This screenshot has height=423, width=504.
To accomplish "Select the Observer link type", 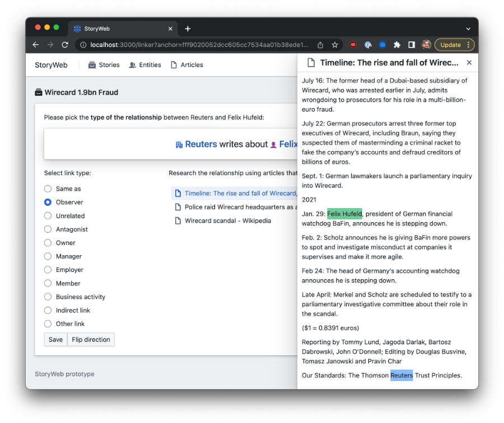I will (x=48, y=203).
